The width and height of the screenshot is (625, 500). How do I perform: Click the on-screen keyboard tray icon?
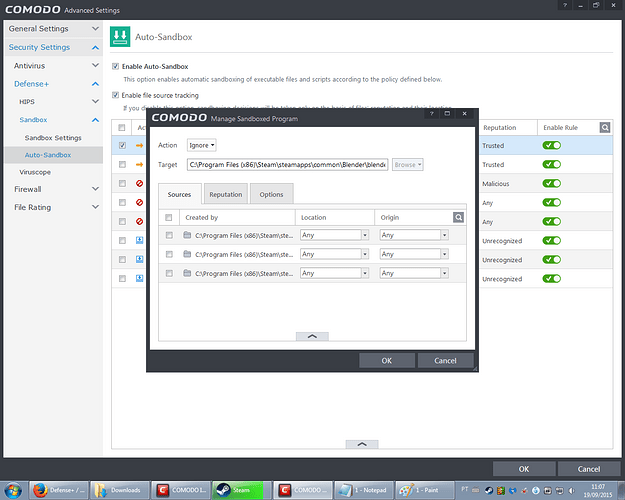point(476,490)
